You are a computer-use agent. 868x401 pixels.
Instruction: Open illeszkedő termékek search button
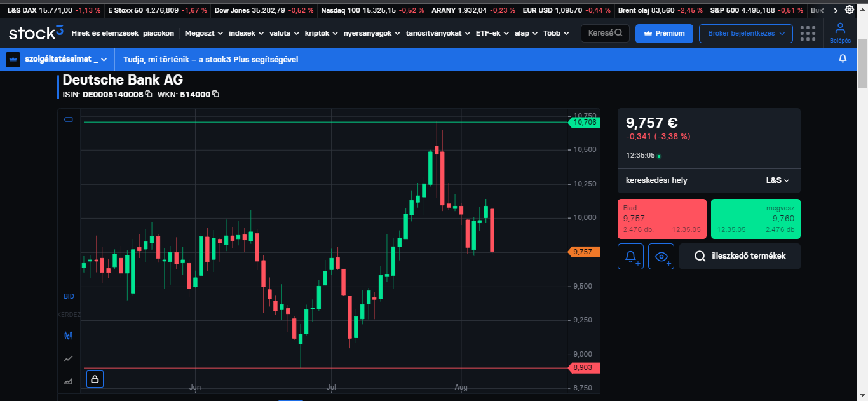(x=740, y=256)
